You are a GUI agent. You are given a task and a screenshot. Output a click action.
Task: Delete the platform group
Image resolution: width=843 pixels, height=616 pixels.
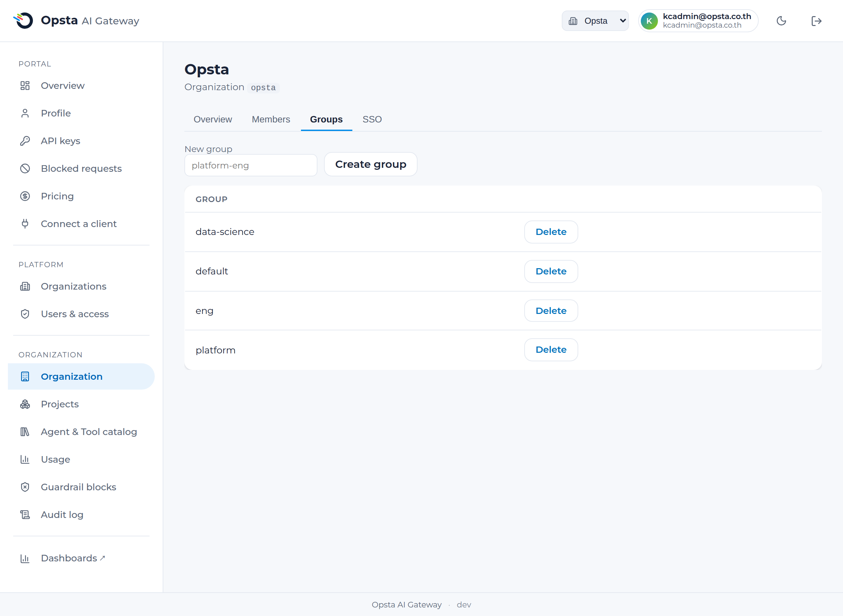click(x=551, y=350)
